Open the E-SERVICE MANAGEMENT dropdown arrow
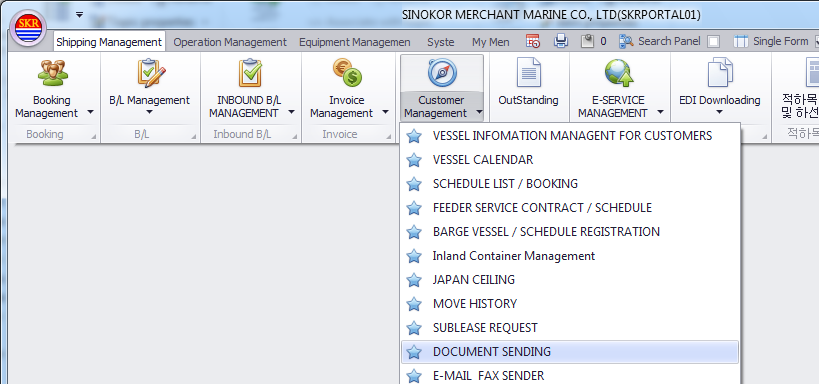Viewport: 819px width, 384px height. pos(661,112)
